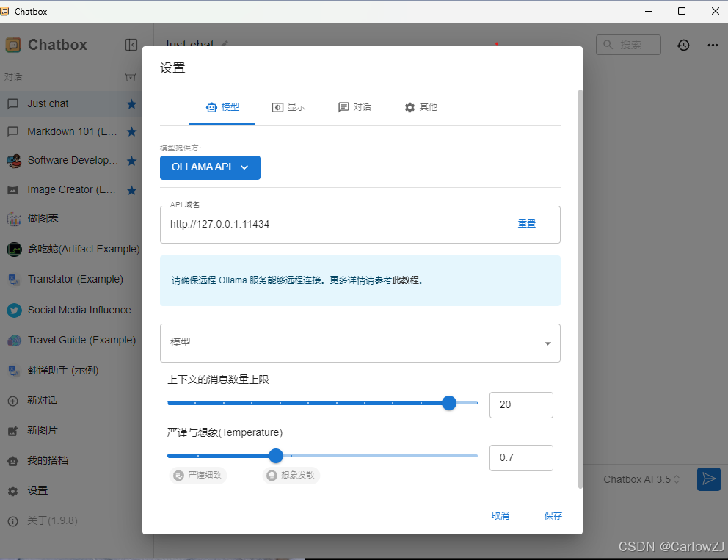The width and height of the screenshot is (728, 560).
Task: Open the 此教程 tutorial link
Action: tap(406, 280)
